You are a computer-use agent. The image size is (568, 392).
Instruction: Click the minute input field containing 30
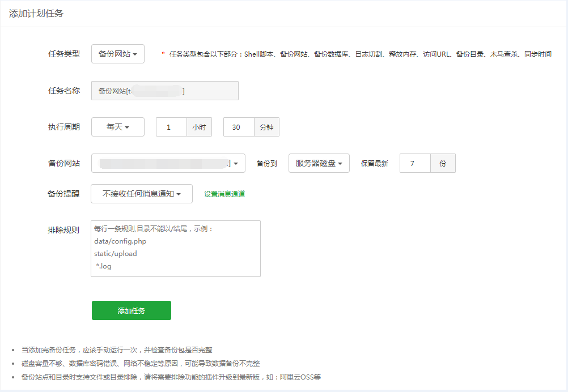239,127
